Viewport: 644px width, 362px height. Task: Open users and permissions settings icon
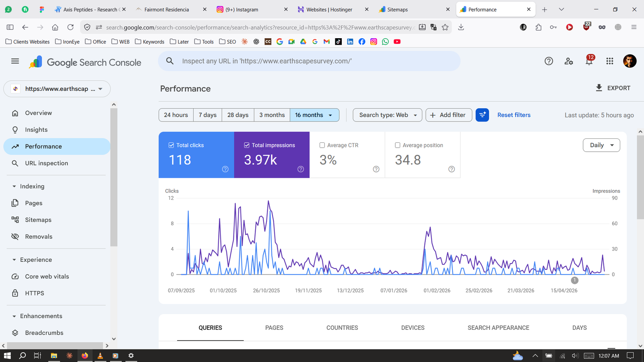click(569, 61)
